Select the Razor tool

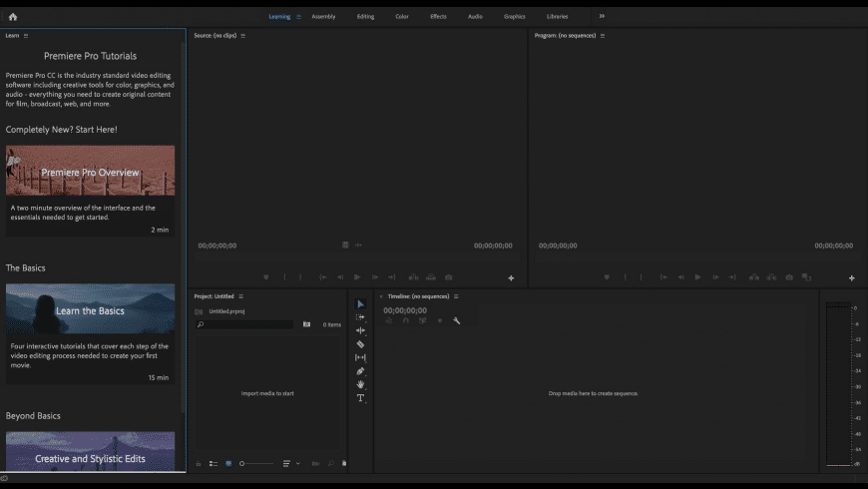(x=360, y=344)
